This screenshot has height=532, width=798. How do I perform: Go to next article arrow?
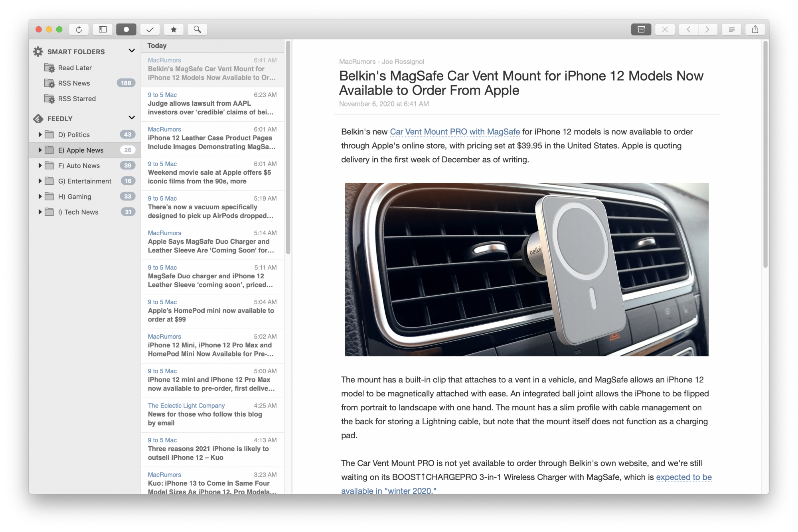(x=707, y=30)
